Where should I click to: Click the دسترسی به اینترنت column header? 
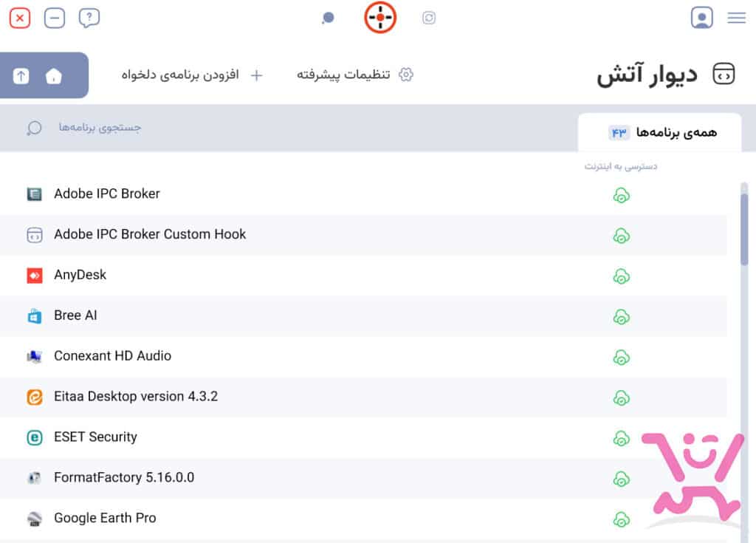(x=621, y=166)
